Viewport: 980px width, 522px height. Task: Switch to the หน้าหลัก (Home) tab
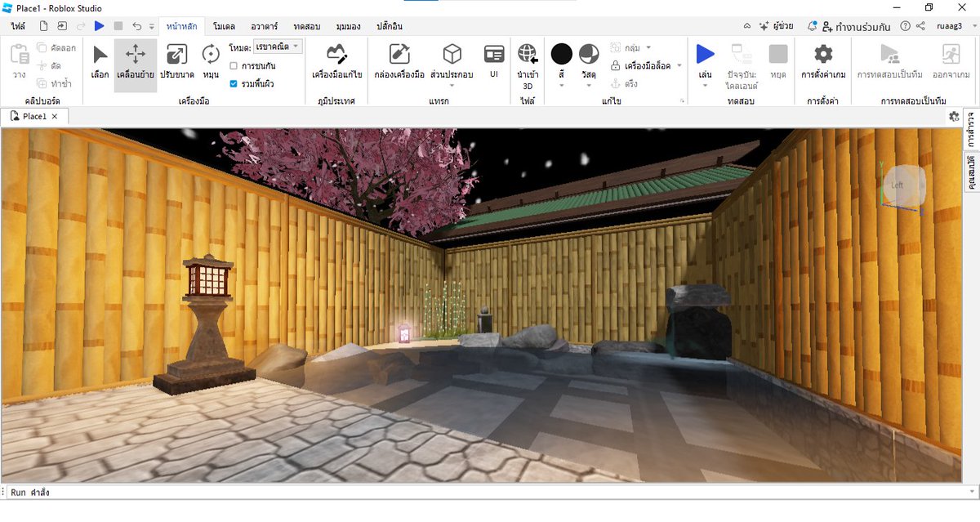click(180, 26)
